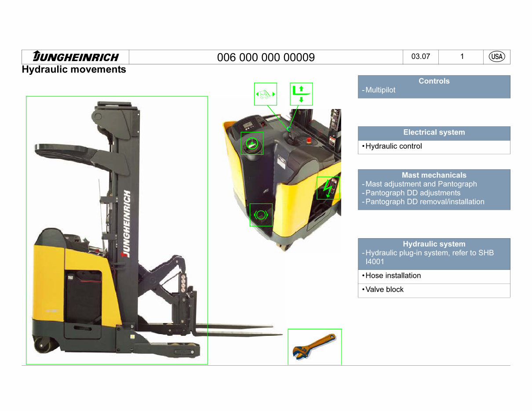Viewport: 532px width, 411px height.
Task: Click the wrench tools icon
Action: [x=314, y=347]
